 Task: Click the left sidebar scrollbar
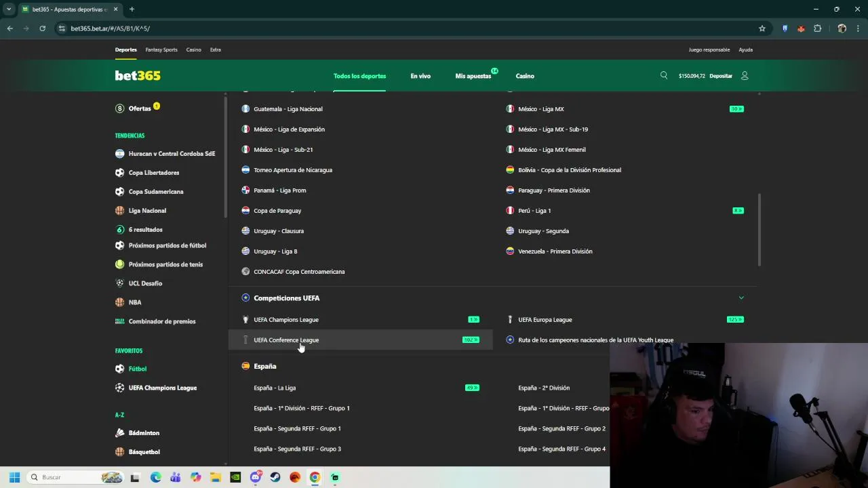click(x=226, y=157)
